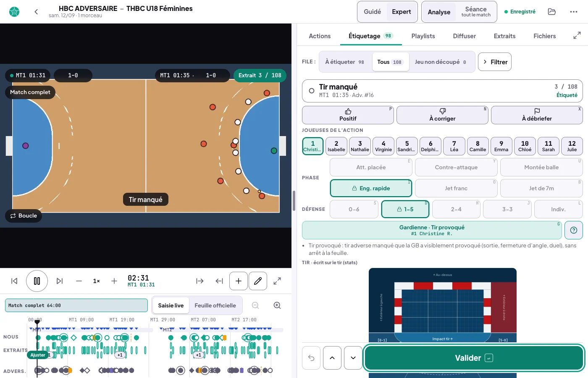The image size is (588, 378).
Task: Skip to the next clip
Action: 60,281
